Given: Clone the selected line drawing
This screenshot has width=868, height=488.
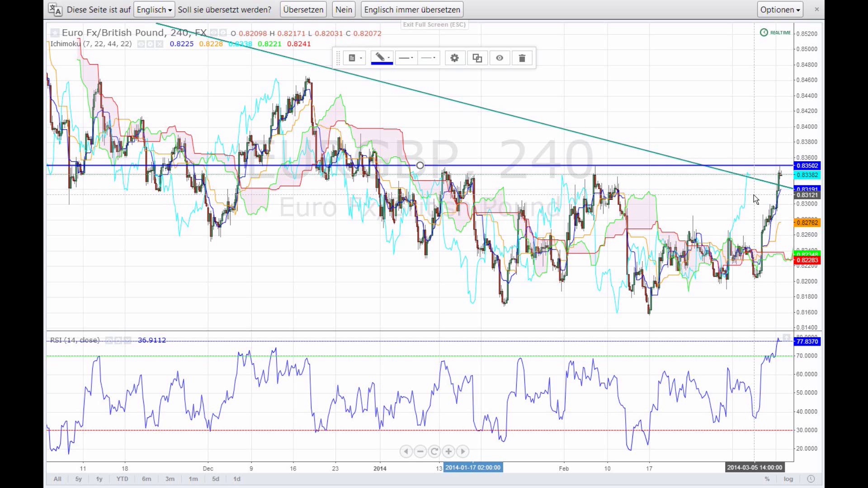Looking at the screenshot, I should [477, 58].
